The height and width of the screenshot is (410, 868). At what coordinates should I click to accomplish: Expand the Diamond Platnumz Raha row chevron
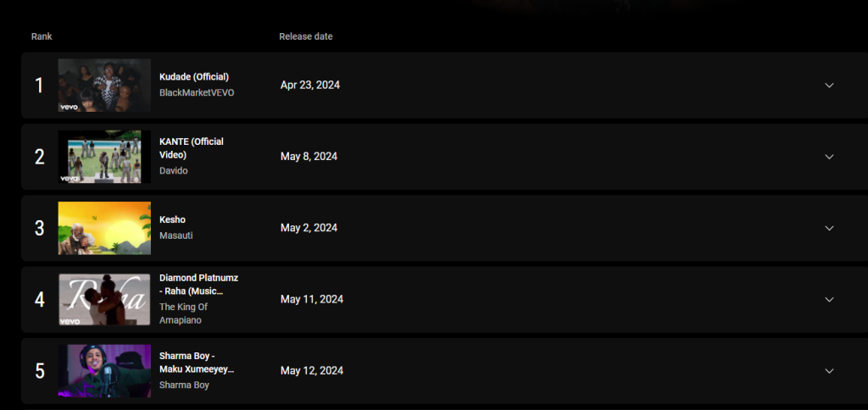coord(829,299)
